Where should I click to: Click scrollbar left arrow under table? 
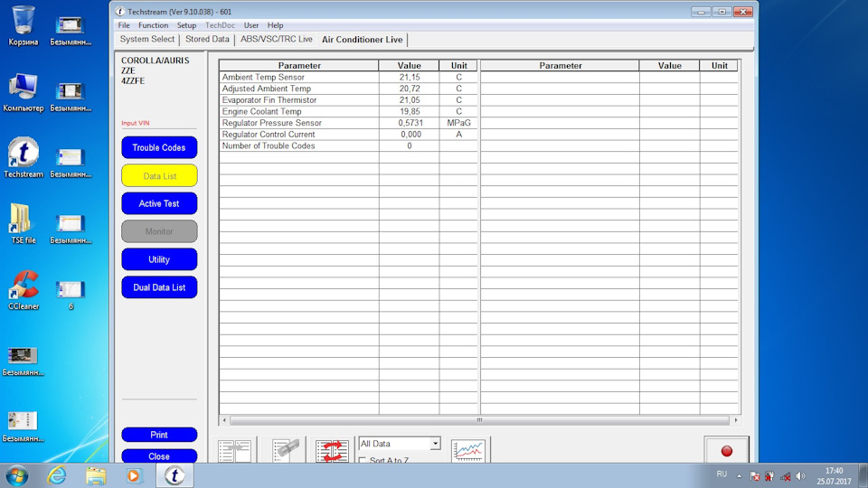[x=224, y=420]
